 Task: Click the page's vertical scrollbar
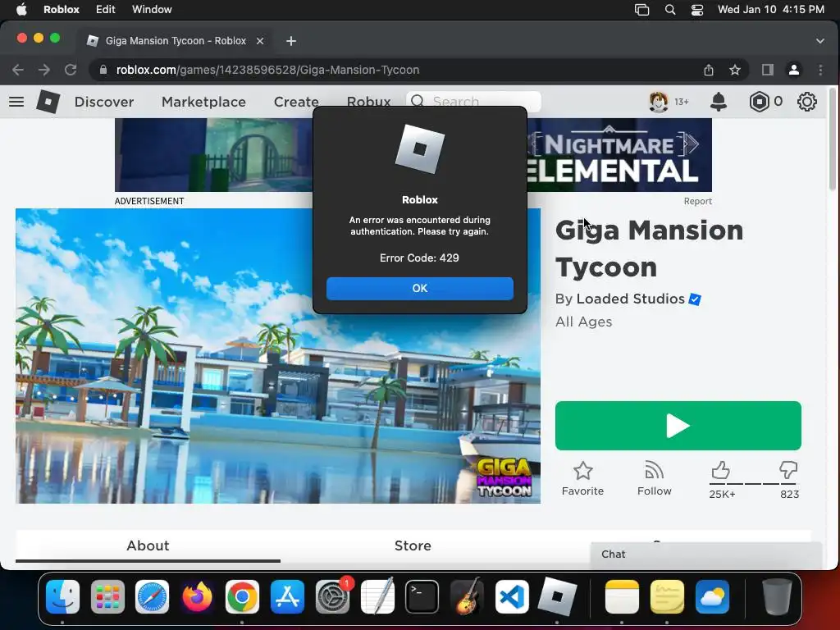pos(833,138)
